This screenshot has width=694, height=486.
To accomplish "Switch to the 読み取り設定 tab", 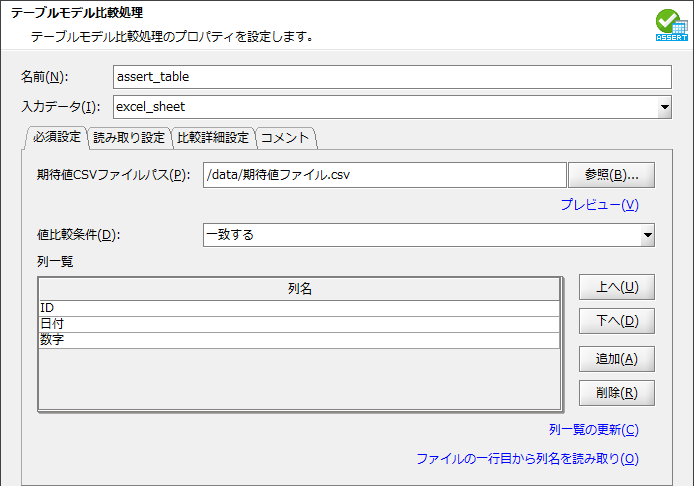I will coord(129,137).
